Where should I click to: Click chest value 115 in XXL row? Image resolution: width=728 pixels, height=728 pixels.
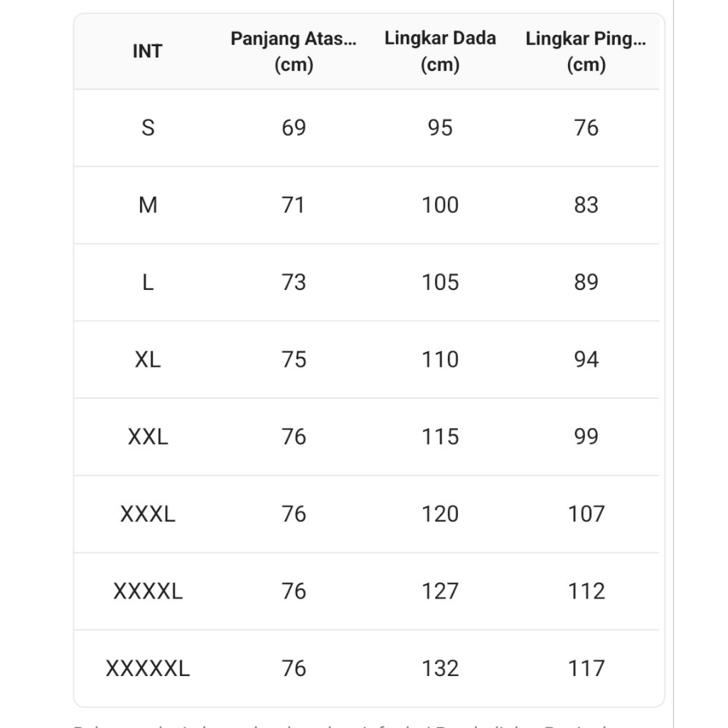point(440,437)
